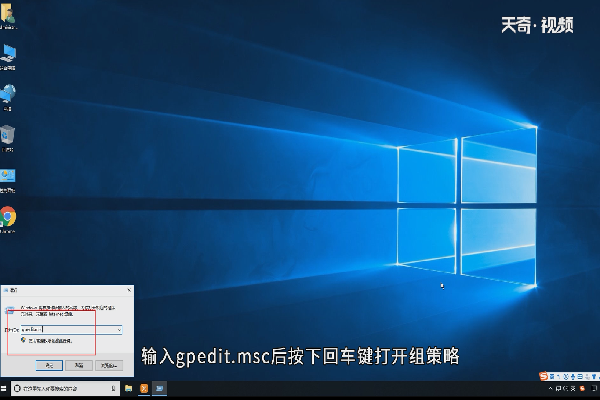This screenshot has height=400, width=600.
Task: Close the Run dialog with X
Action: pos(129,290)
